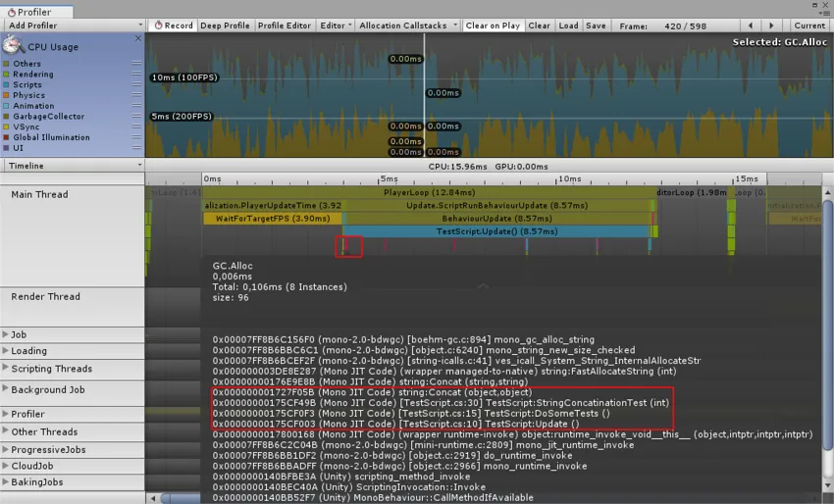Expand the Background Job group
834x504 pixels.
pos(5,388)
